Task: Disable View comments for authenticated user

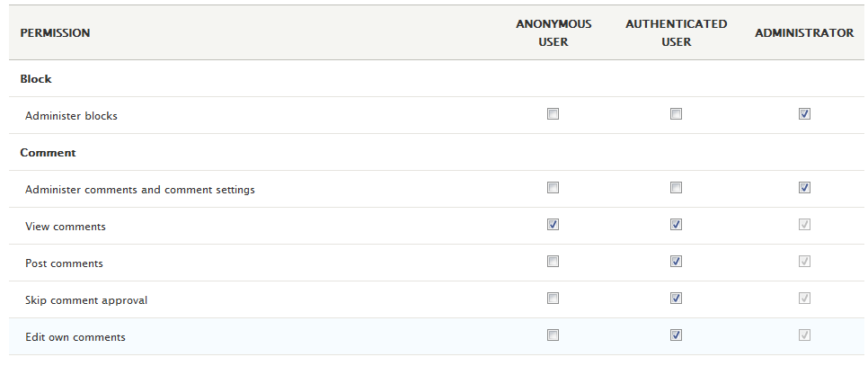Action: coord(676,225)
